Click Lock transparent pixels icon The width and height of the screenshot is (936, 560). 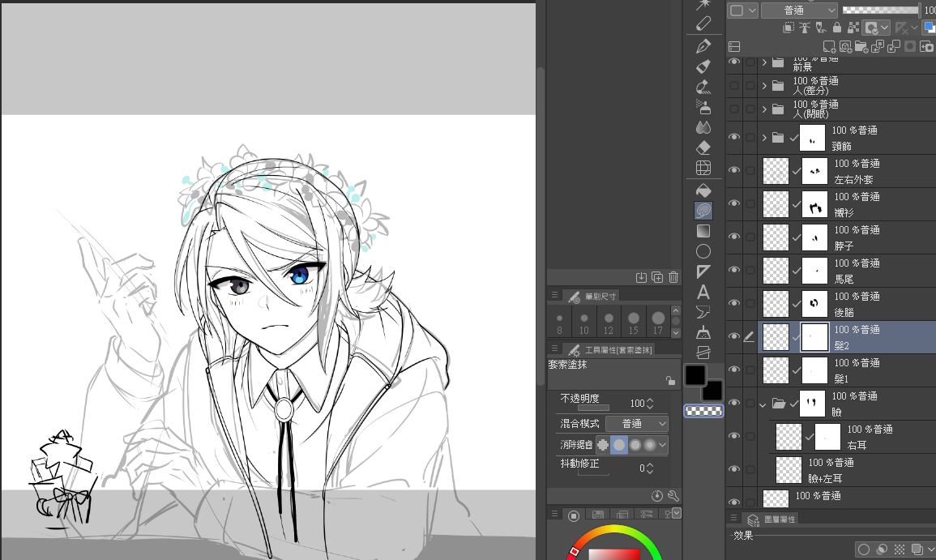click(x=853, y=28)
